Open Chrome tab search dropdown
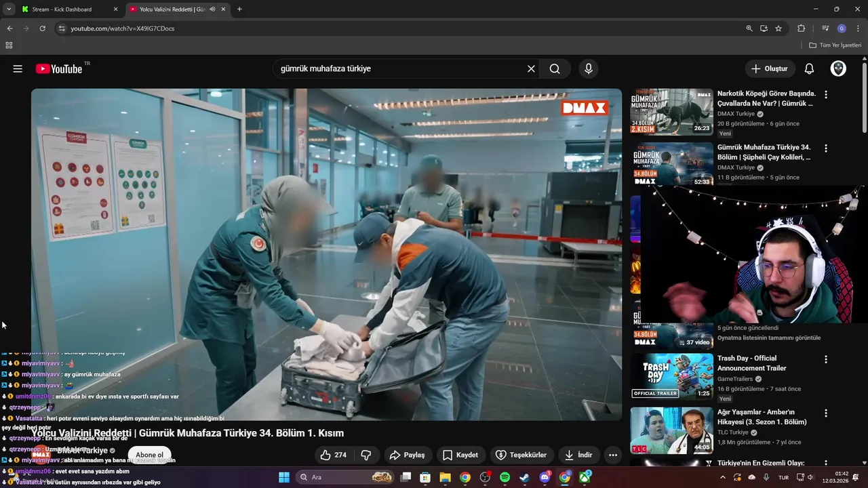Viewport: 868px width, 488px height. click(8, 9)
